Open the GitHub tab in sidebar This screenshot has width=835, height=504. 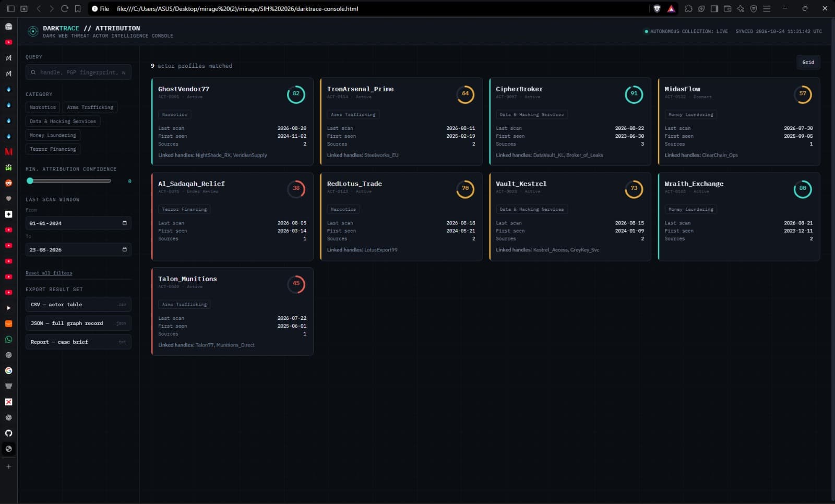tap(8, 433)
